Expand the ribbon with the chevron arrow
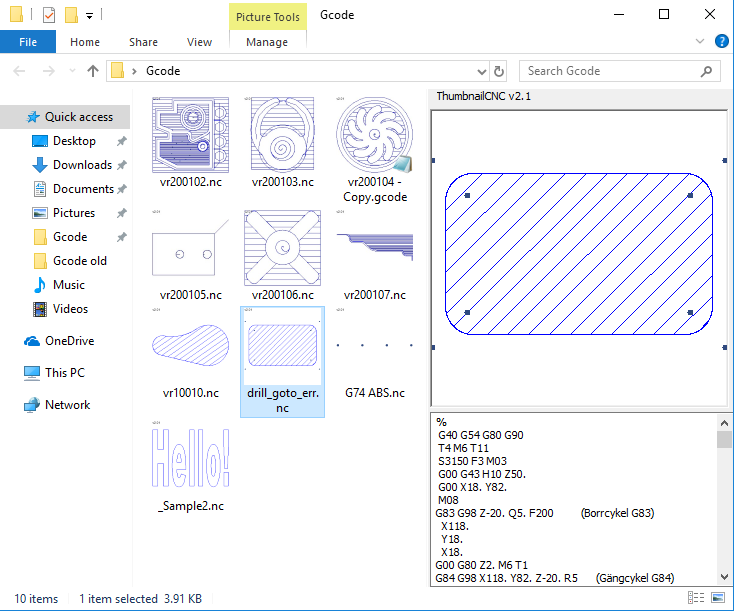 coord(700,41)
